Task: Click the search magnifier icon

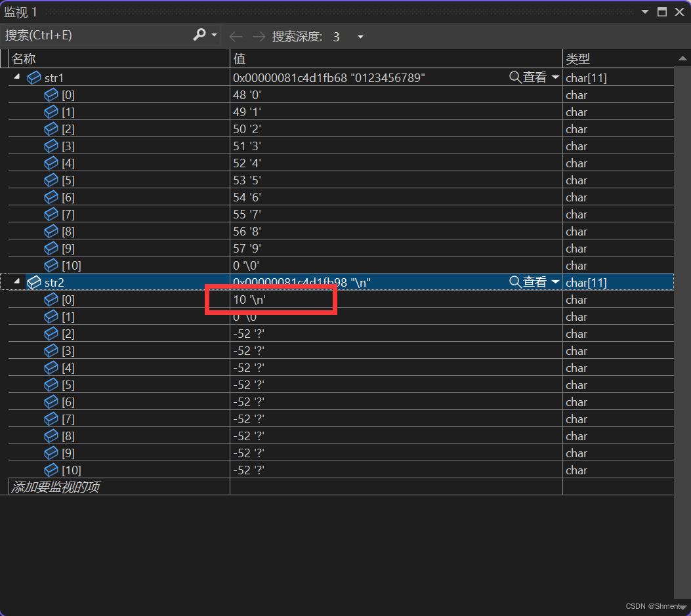Action: coord(199,34)
